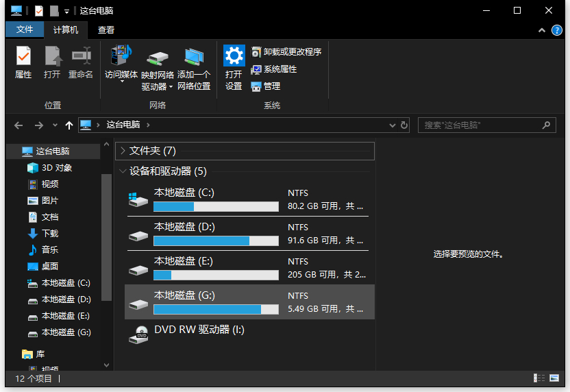Open address bar history dropdown

[x=393, y=125]
